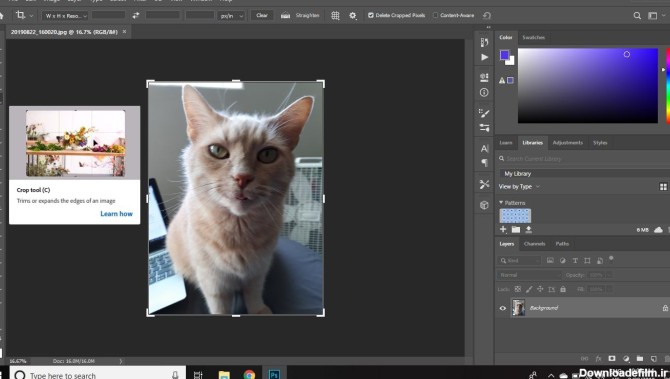
Task: Click the Search Current Library field
Action: coord(584,159)
